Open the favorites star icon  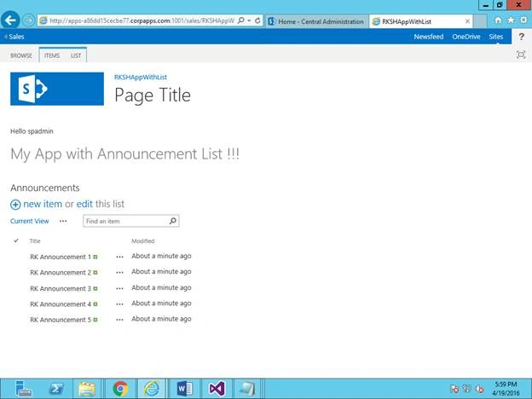[511, 20]
